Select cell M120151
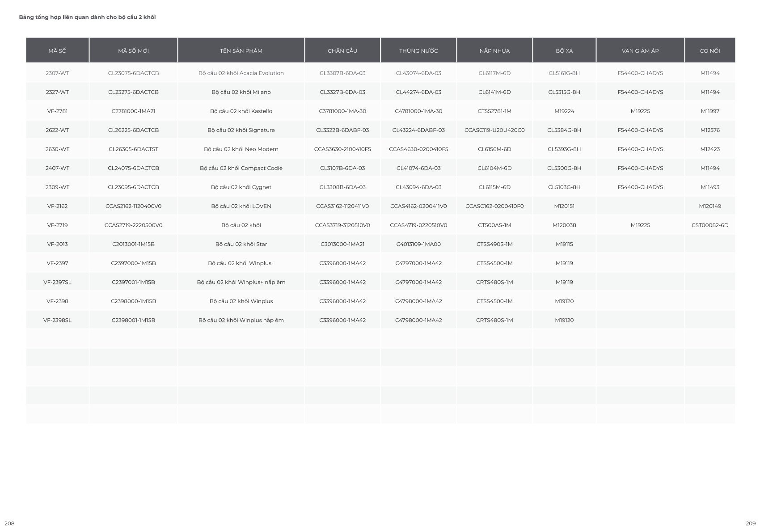Viewport: 760px width, 532px height. click(x=564, y=206)
